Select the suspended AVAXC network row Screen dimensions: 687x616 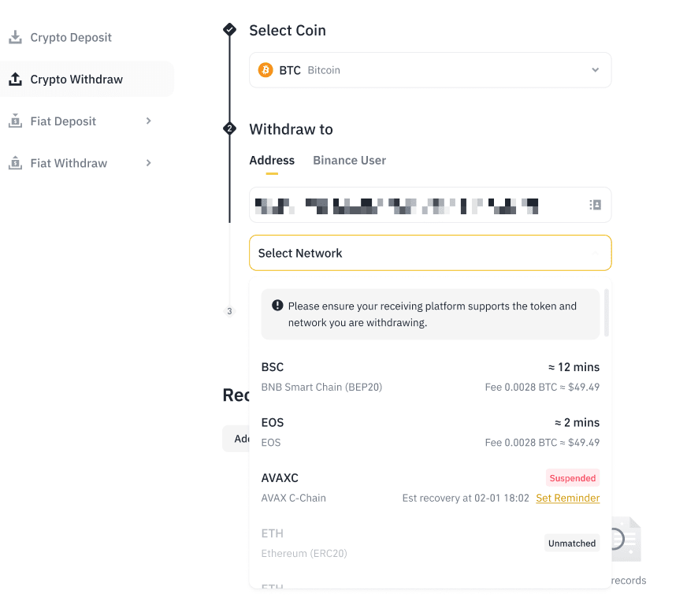click(x=430, y=488)
